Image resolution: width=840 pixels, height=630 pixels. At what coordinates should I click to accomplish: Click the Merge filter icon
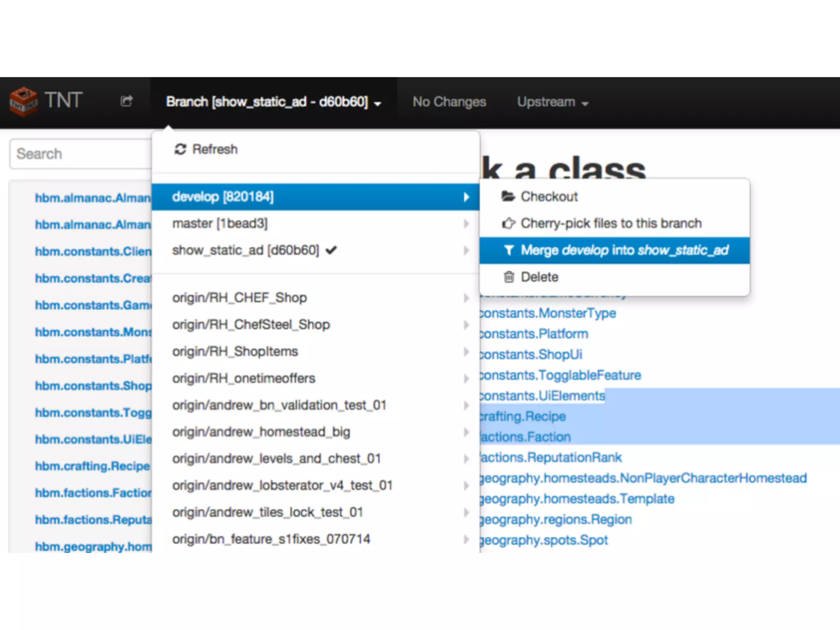point(509,250)
